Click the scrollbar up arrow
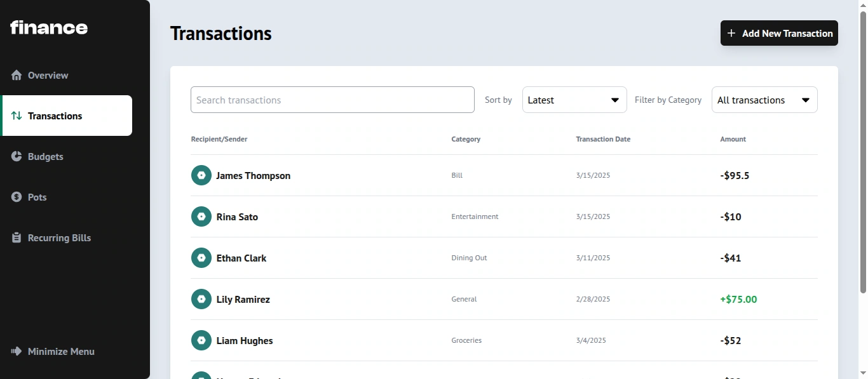The image size is (868, 379). (x=863, y=5)
